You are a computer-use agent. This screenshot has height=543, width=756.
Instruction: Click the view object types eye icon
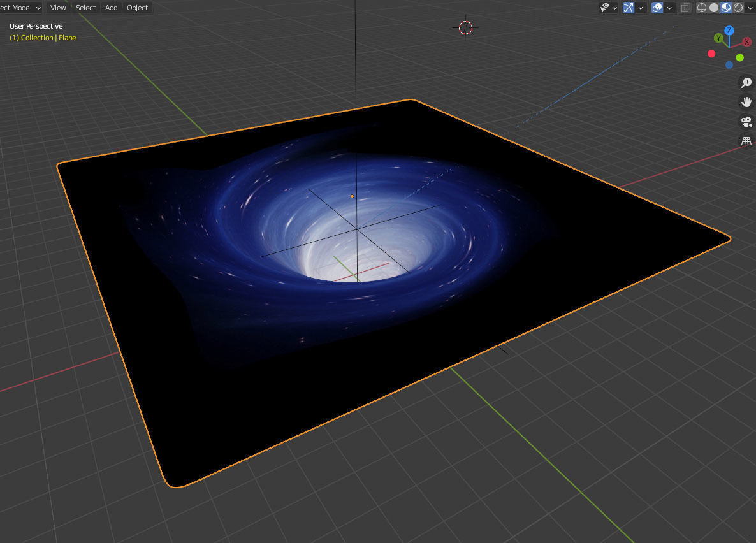[604, 8]
